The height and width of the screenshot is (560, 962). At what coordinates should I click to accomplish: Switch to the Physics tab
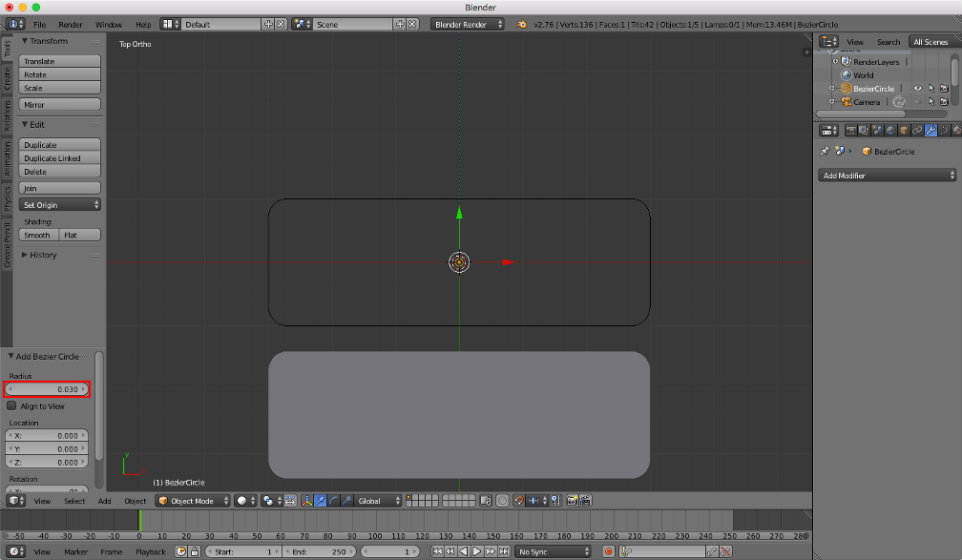[x=7, y=198]
